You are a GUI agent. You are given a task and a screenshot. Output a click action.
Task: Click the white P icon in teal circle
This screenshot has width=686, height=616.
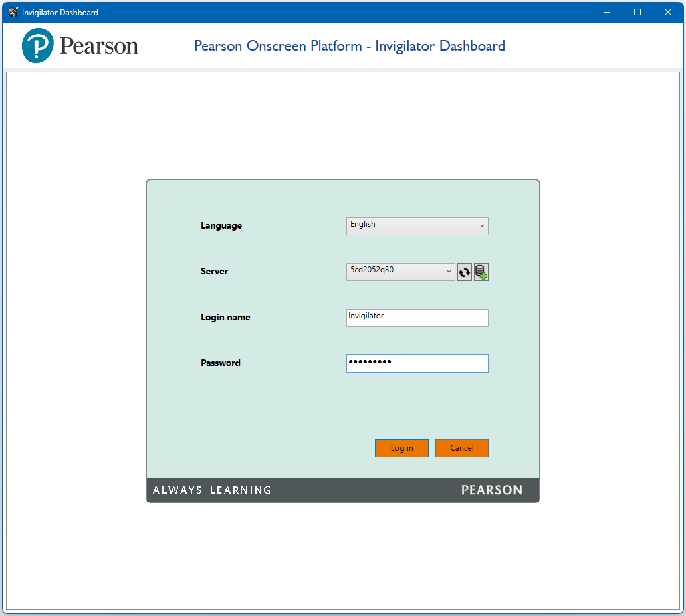[x=37, y=45]
